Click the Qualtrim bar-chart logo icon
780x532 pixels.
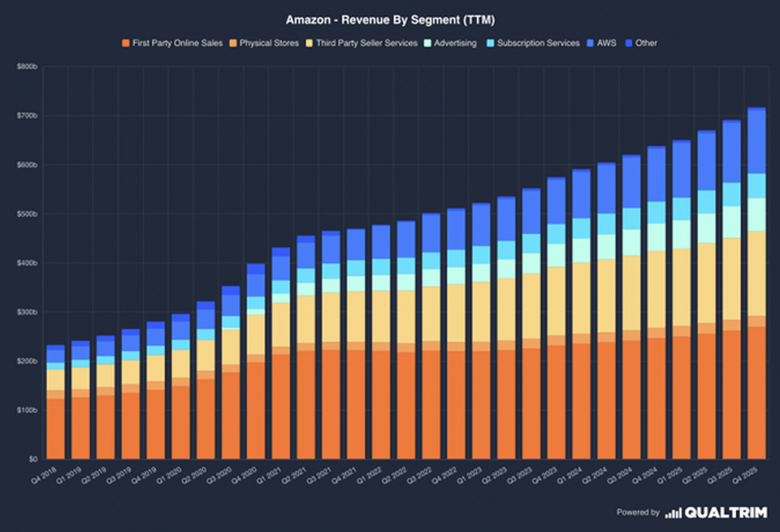[673, 513]
